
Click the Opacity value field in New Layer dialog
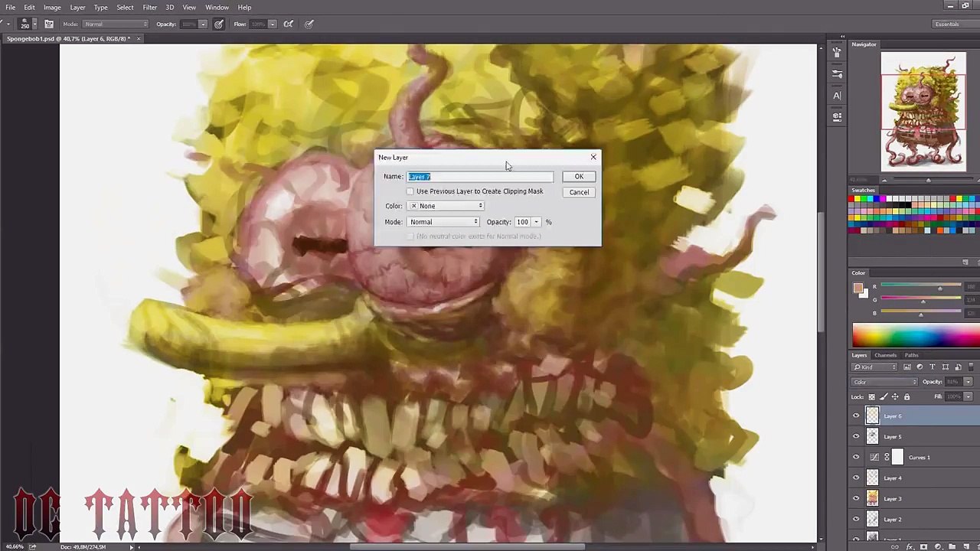point(522,222)
